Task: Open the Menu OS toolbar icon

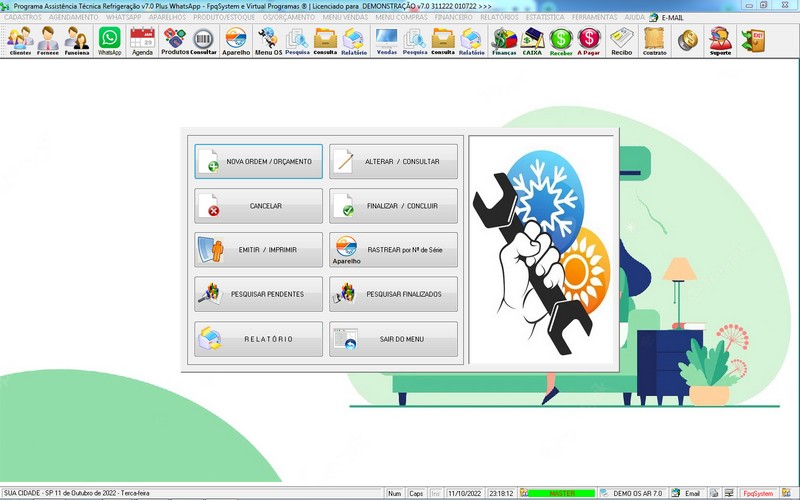Action: (x=268, y=41)
